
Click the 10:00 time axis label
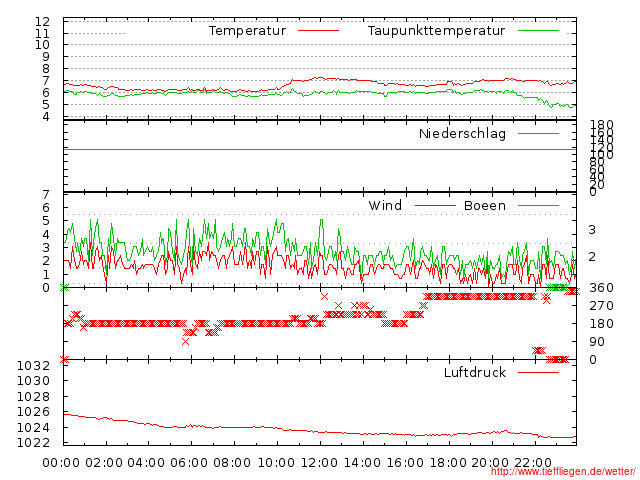click(x=276, y=463)
